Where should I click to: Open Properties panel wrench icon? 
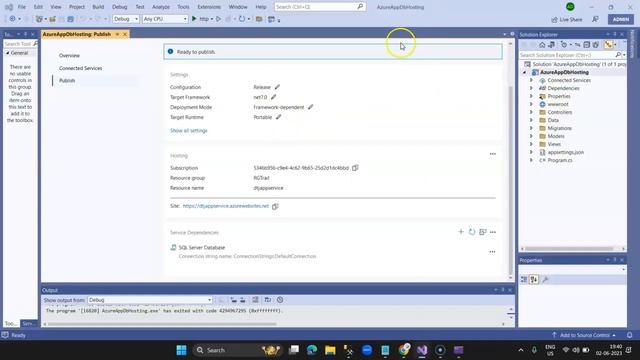point(545,279)
